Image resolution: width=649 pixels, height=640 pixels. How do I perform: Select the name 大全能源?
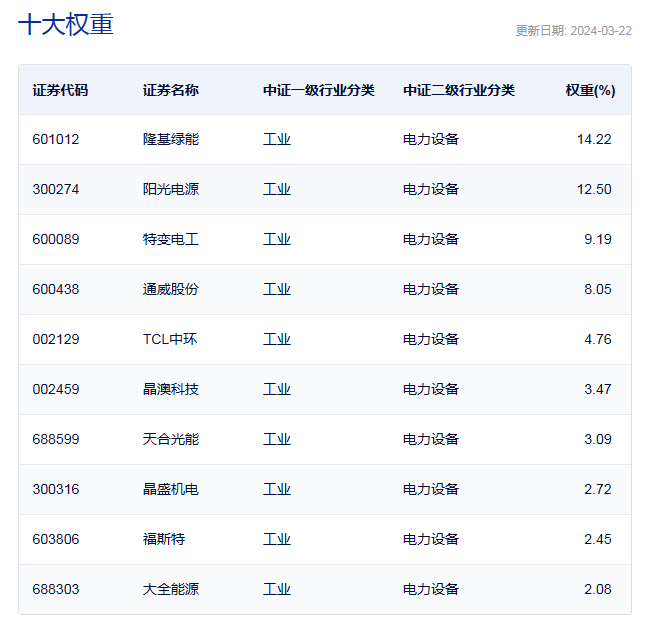(x=171, y=589)
